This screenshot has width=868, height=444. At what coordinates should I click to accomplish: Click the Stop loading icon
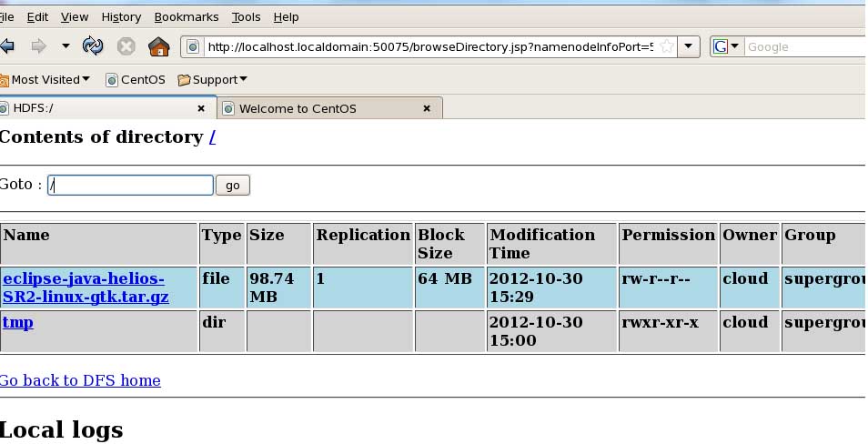(x=126, y=46)
